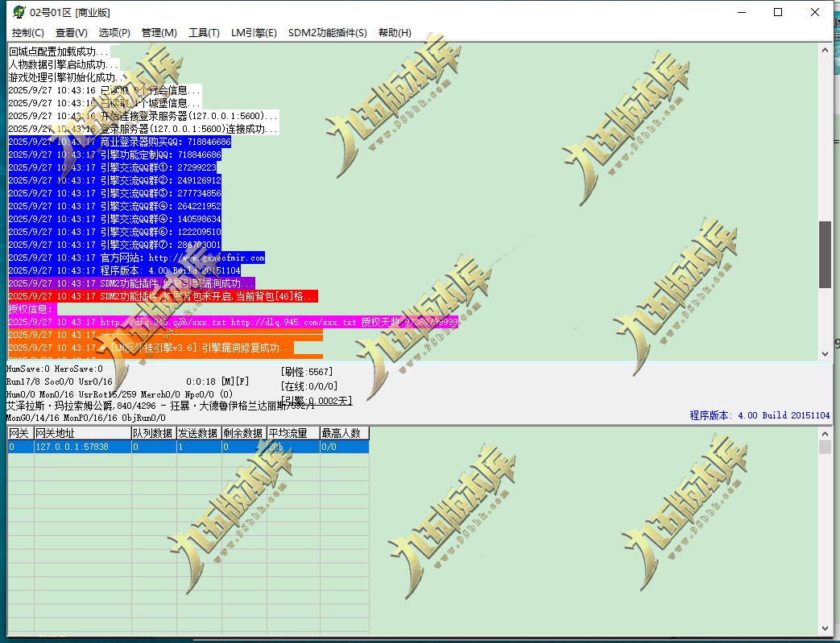This screenshot has height=643, width=840.
Task: Click status text HumSave:0 HeroSave:0
Action: [x=55, y=369]
